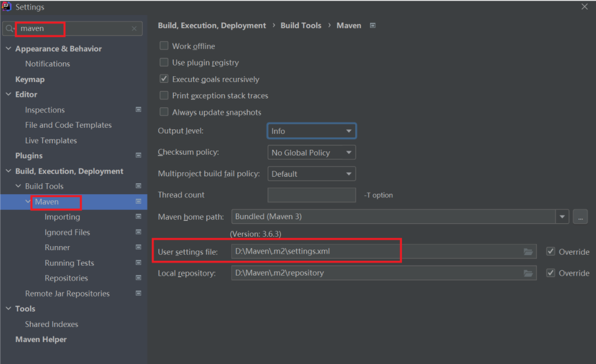
Task: Click project-level icon beside Inspections
Action: click(138, 110)
